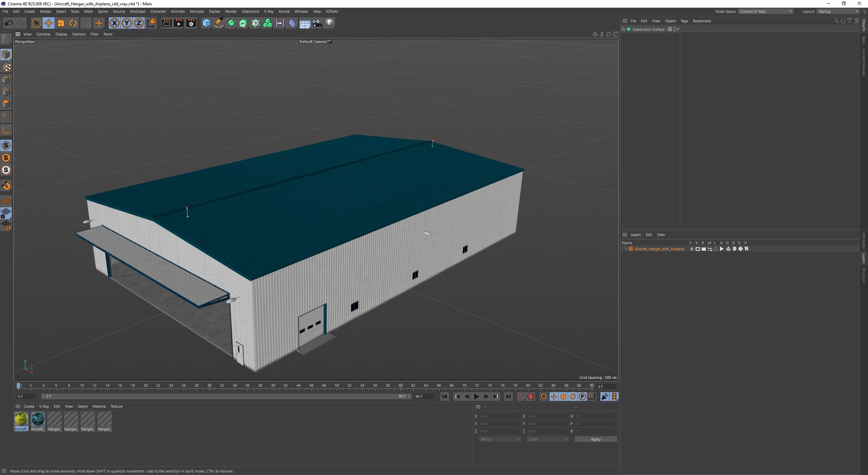Click the Apply button

pos(595,439)
